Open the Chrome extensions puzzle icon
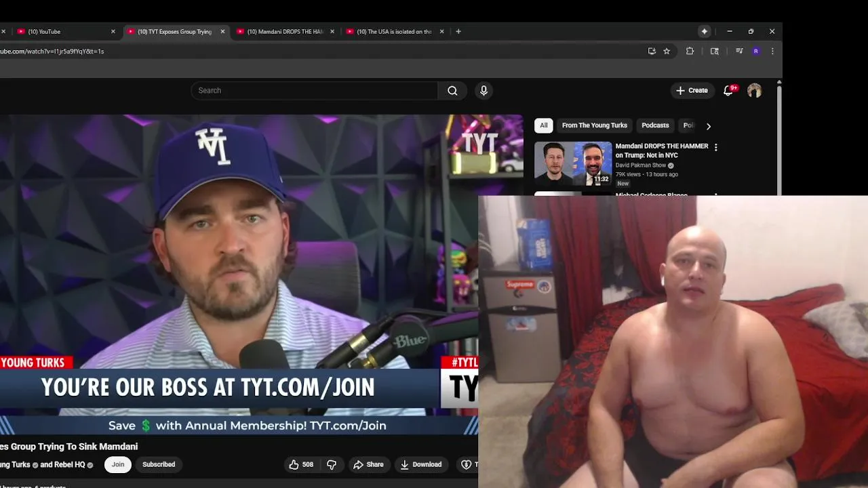 coord(690,51)
